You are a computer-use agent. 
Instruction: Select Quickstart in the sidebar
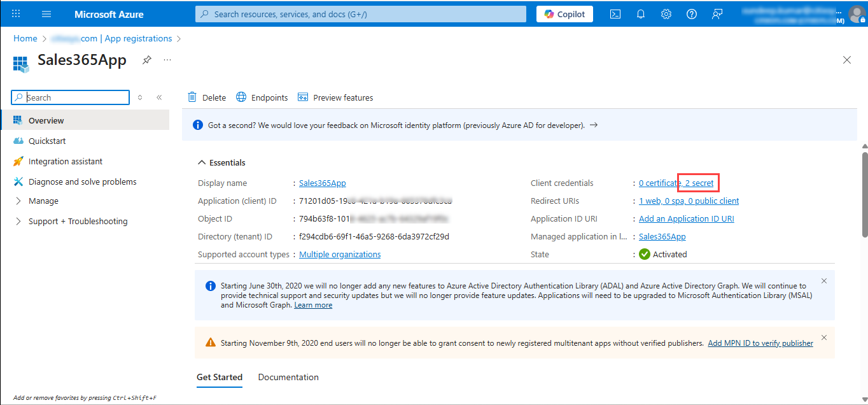47,141
